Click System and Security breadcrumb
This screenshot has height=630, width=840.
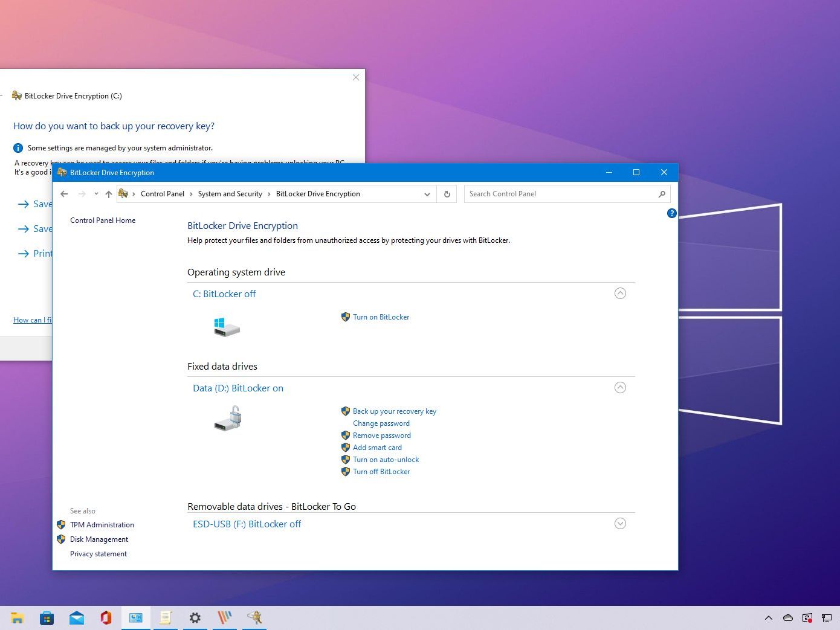coord(230,194)
